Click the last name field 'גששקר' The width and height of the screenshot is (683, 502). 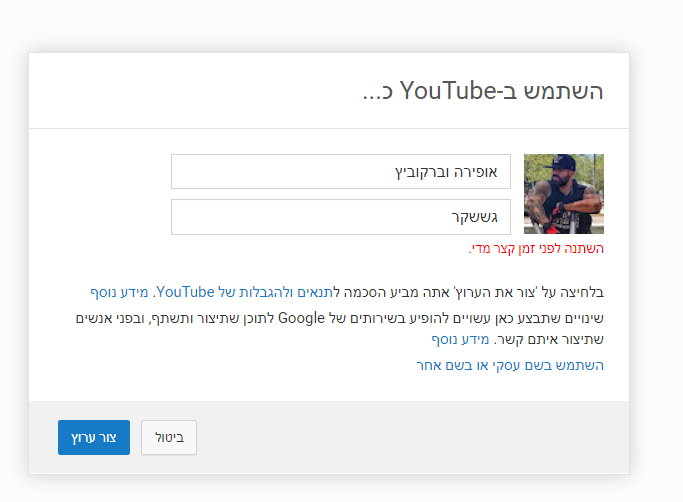(341, 217)
